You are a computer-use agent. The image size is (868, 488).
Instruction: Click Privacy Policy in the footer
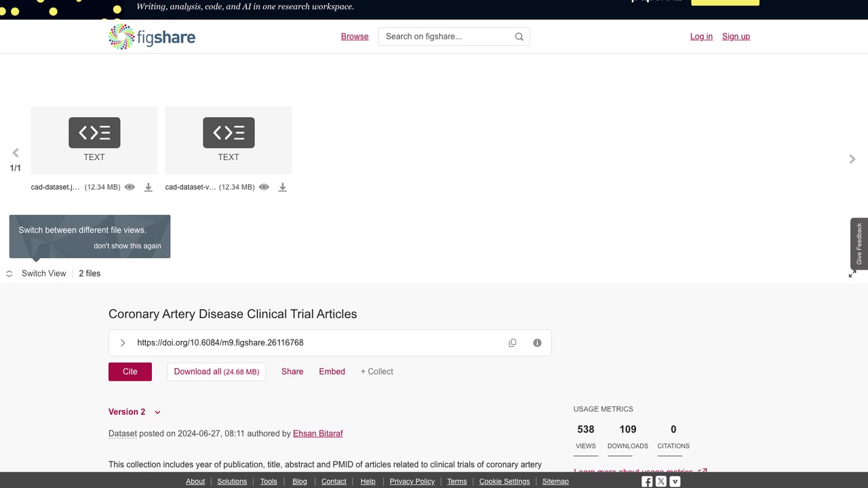412,481
